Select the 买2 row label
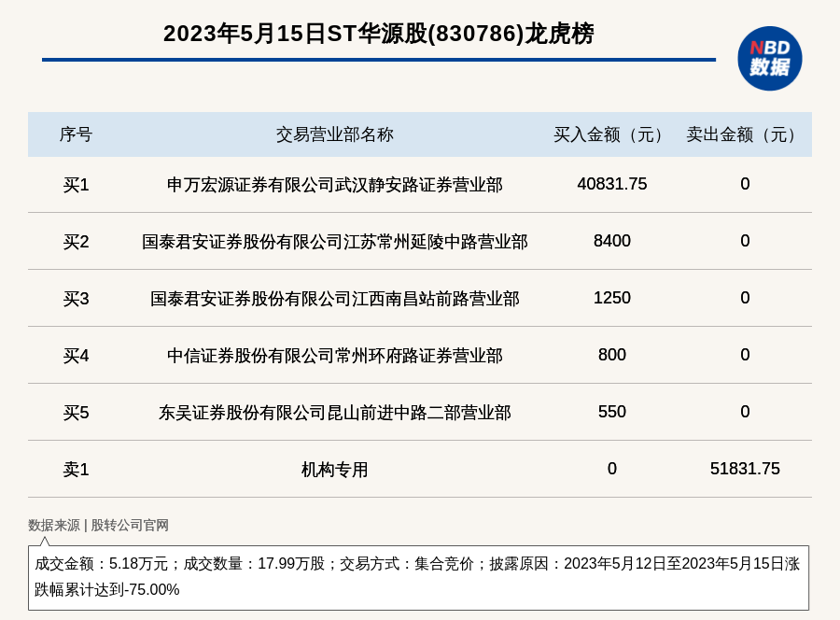This screenshot has width=840, height=620. click(x=76, y=242)
